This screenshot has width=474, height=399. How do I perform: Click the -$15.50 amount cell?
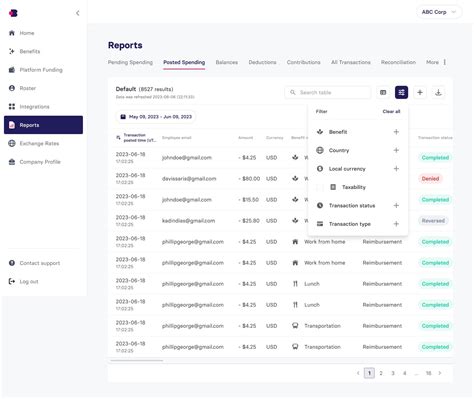tap(249, 200)
